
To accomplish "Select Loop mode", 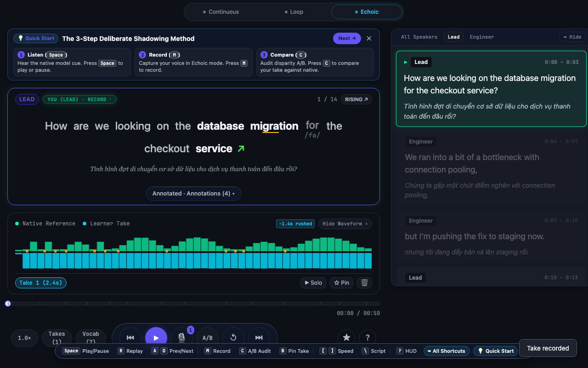I will (294, 12).
